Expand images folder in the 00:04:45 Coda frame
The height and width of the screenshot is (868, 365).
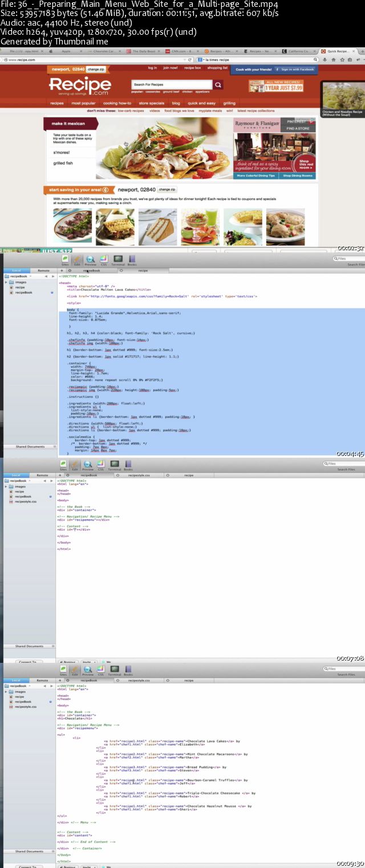tap(6, 282)
